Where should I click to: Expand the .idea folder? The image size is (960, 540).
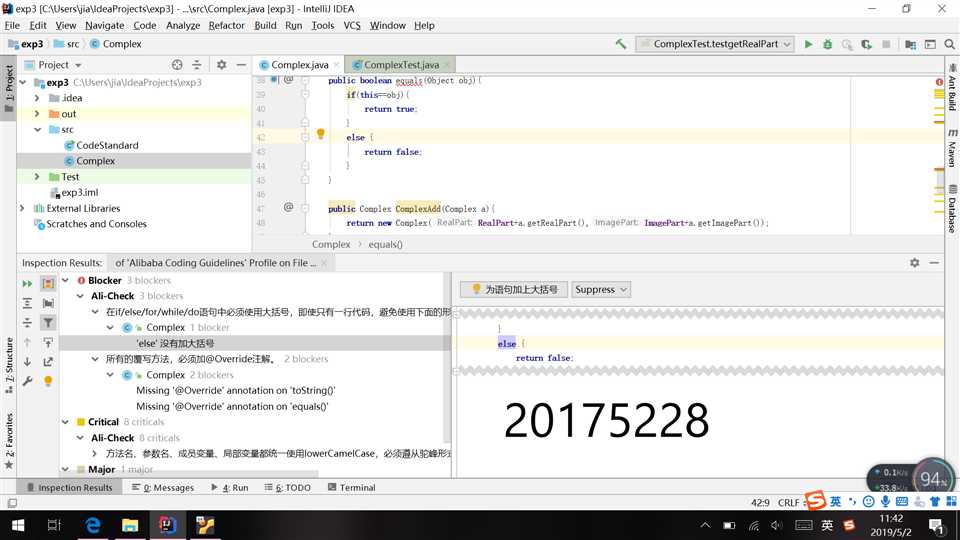pyautogui.click(x=37, y=98)
